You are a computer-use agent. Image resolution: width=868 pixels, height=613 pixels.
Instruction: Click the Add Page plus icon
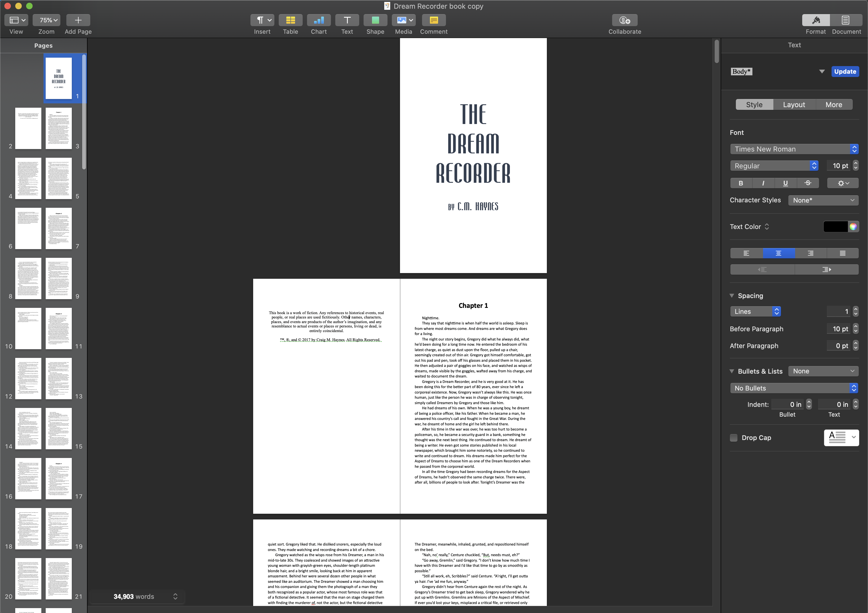78,20
